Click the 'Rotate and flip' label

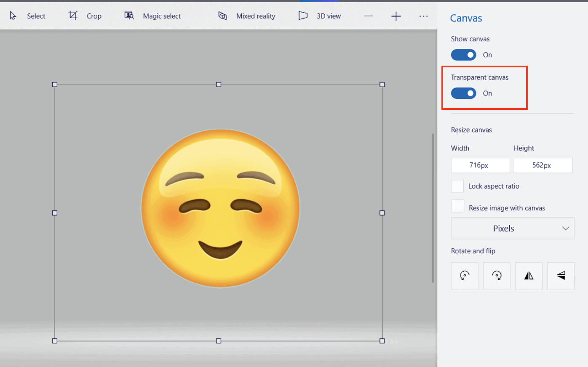(473, 251)
